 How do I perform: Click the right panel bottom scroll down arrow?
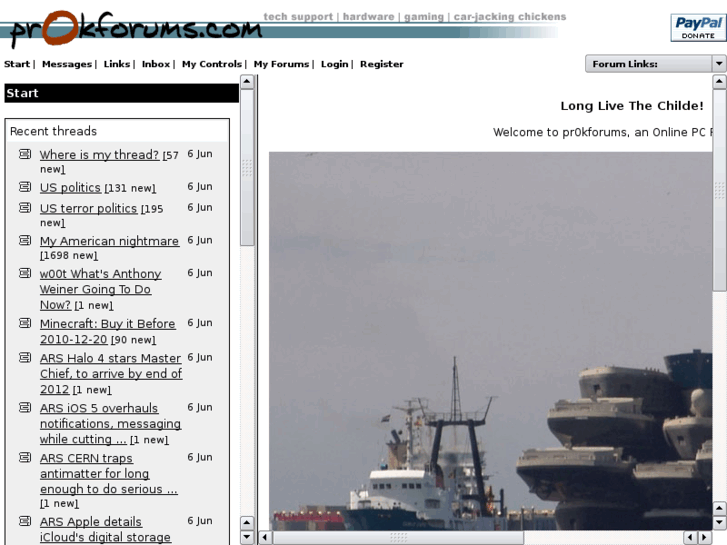[x=719, y=523]
